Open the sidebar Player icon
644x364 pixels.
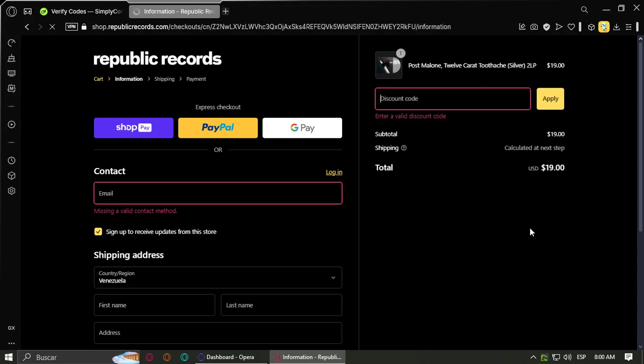point(12,125)
